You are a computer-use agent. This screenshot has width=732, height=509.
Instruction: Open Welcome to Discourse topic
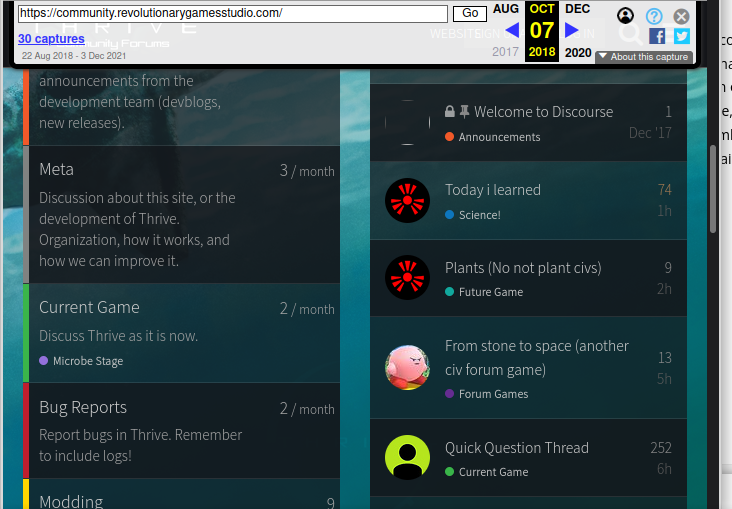point(543,112)
